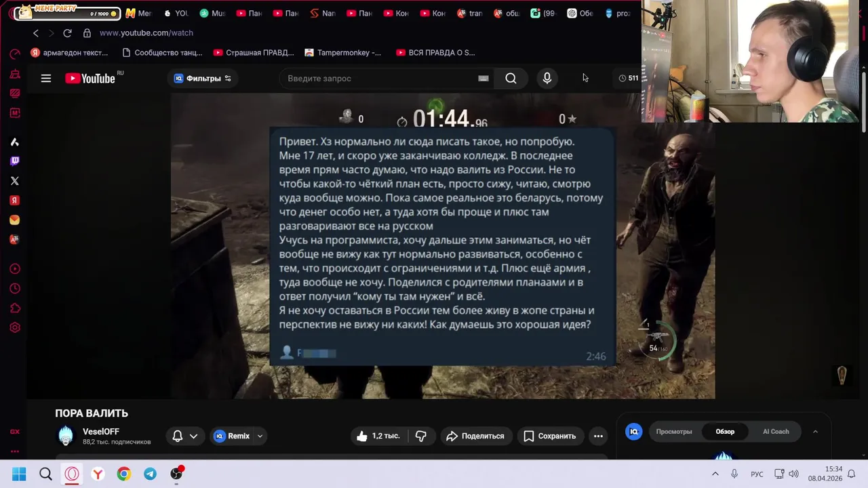This screenshot has width=868, height=488.
Task: Click the GX corner icon in sidebar
Action: click(15, 432)
